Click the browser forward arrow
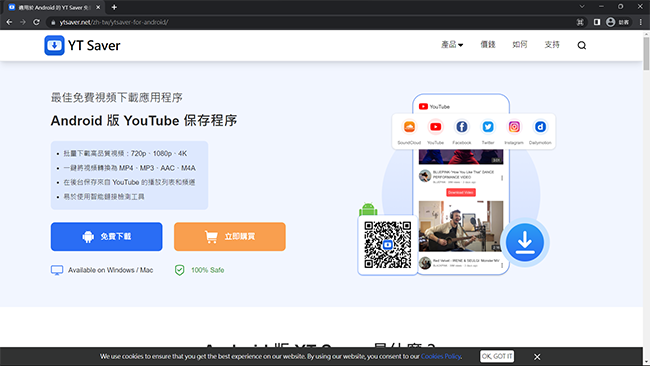650x366 pixels. coord(23,22)
